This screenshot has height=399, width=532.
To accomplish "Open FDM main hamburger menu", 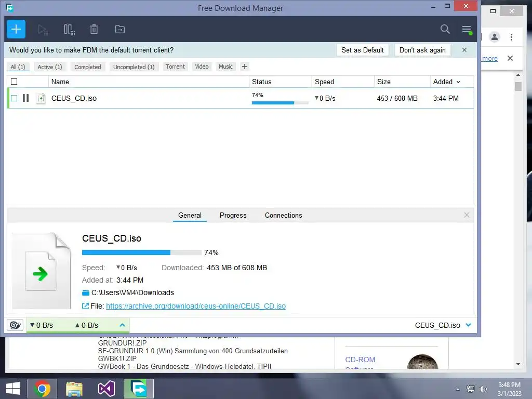I will (467, 30).
